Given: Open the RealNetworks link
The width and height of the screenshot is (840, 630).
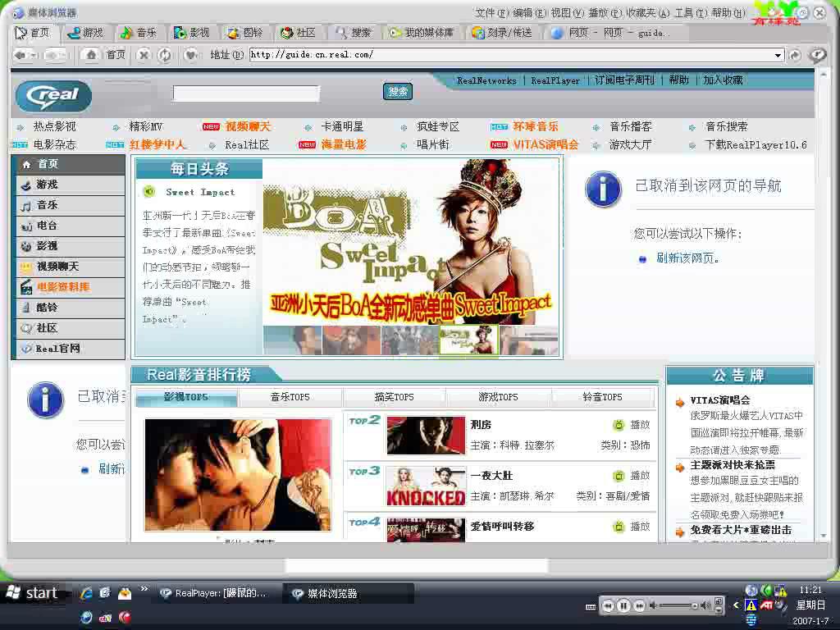Looking at the screenshot, I should (x=486, y=81).
